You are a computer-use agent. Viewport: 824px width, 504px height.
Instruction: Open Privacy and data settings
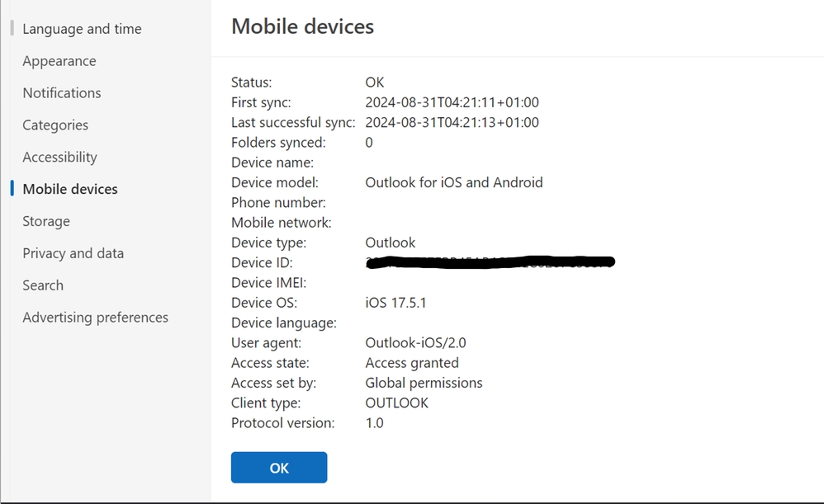click(x=73, y=252)
